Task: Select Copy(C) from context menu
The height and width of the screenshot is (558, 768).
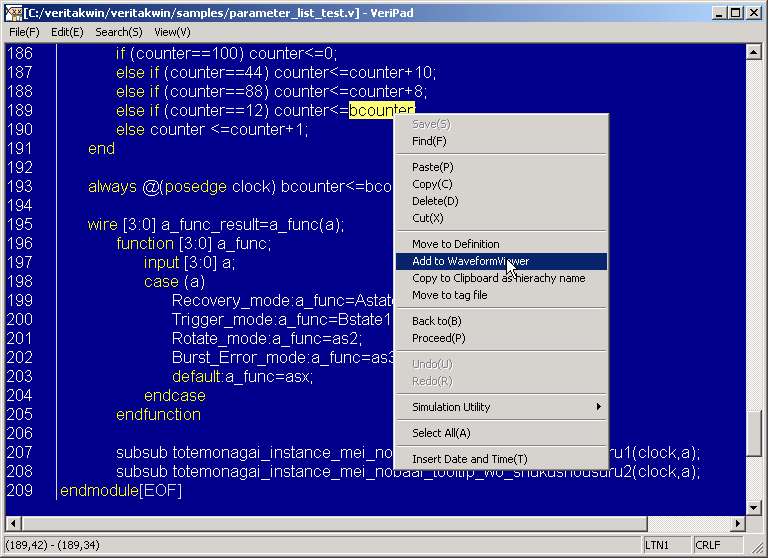Action: point(432,184)
